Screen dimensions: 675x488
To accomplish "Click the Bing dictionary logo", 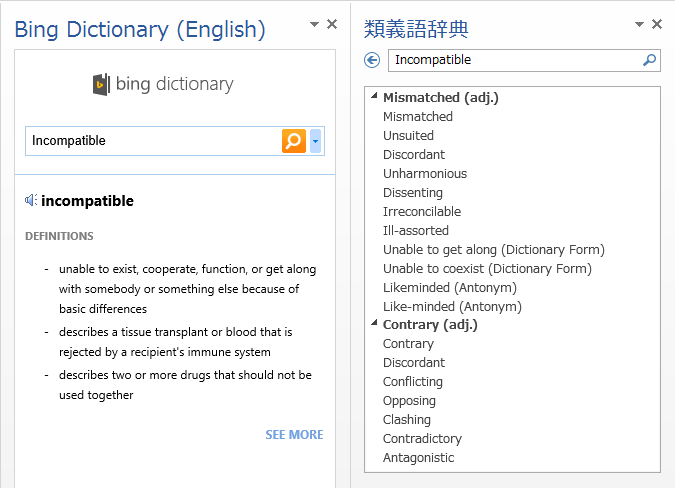I will (162, 84).
